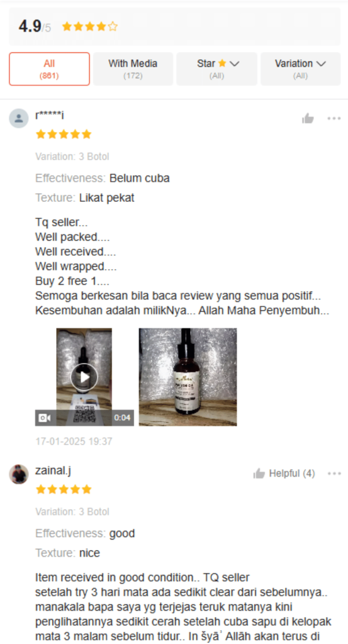Play the 0:04 review video

click(x=84, y=377)
